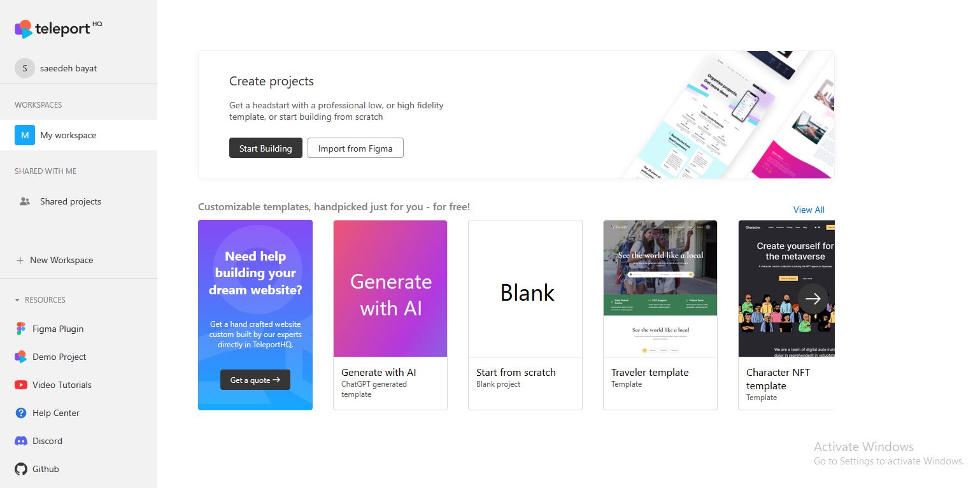Select My workspace in the sidebar

tap(68, 135)
